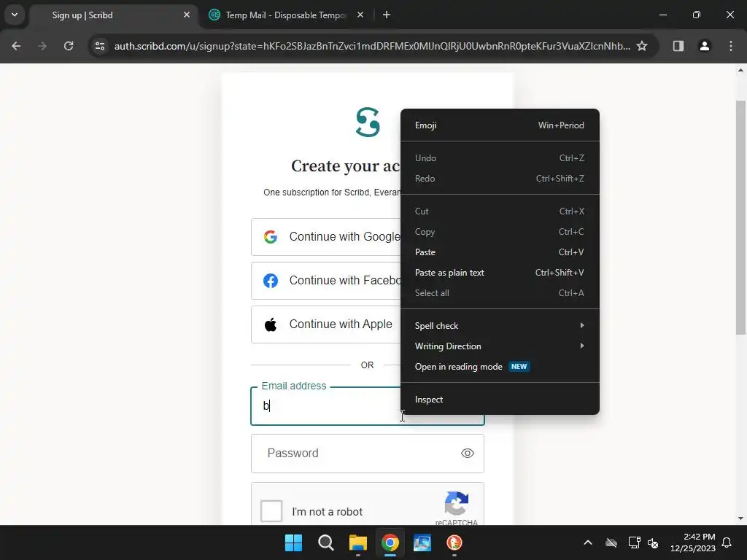747x560 pixels.
Task: Open the Chrome profile icon
Action: click(704, 46)
